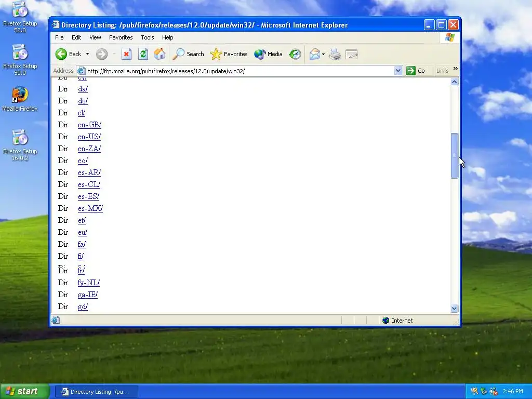The height and width of the screenshot is (399, 532).
Task: Open the da/ directory link
Action: pyautogui.click(x=83, y=89)
